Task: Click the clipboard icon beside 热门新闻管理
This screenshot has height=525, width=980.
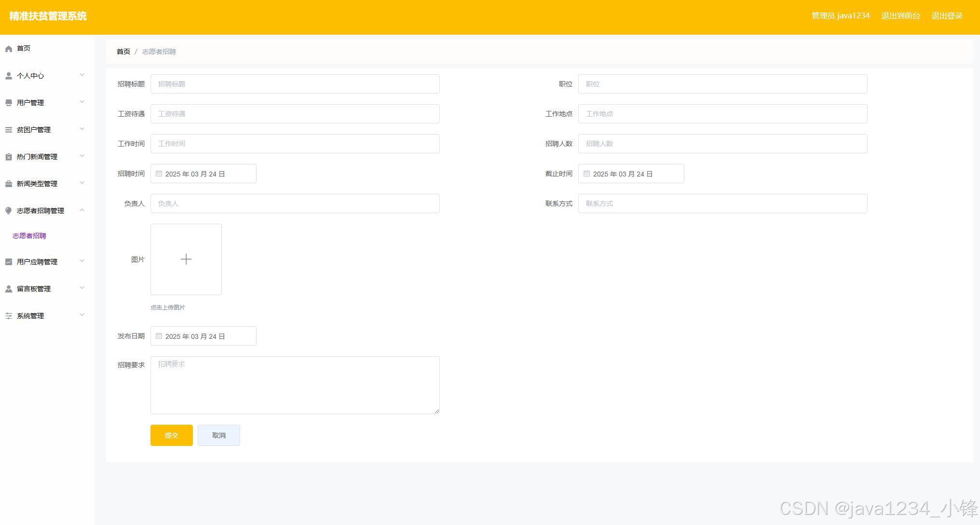Action: 9,157
